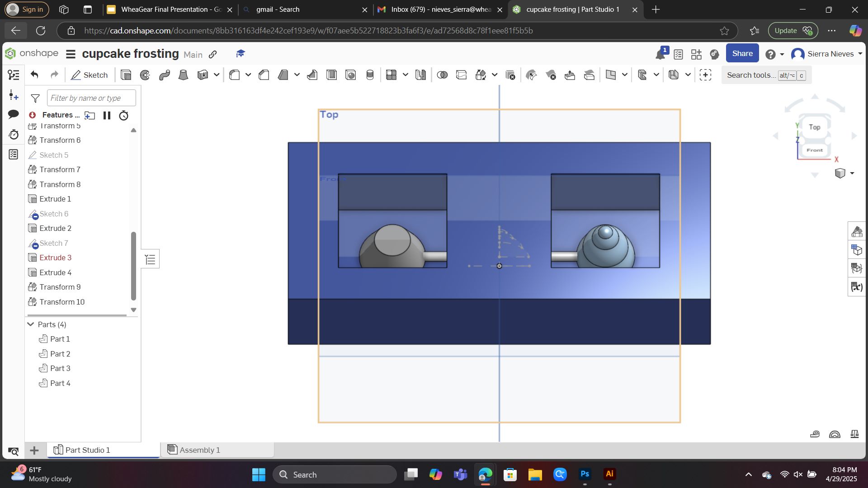Select the Sketch tool

tap(90, 75)
